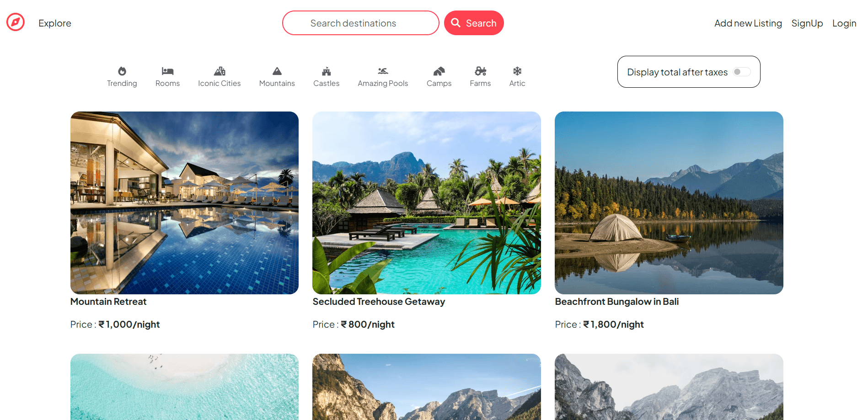Open Add new Listing page
This screenshot has height=420, width=868.
tap(748, 23)
